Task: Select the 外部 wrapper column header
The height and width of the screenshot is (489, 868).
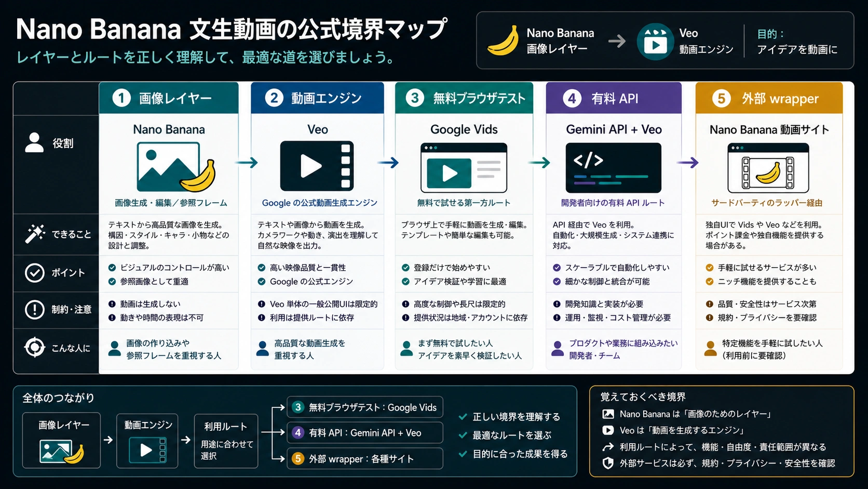Action: [769, 98]
